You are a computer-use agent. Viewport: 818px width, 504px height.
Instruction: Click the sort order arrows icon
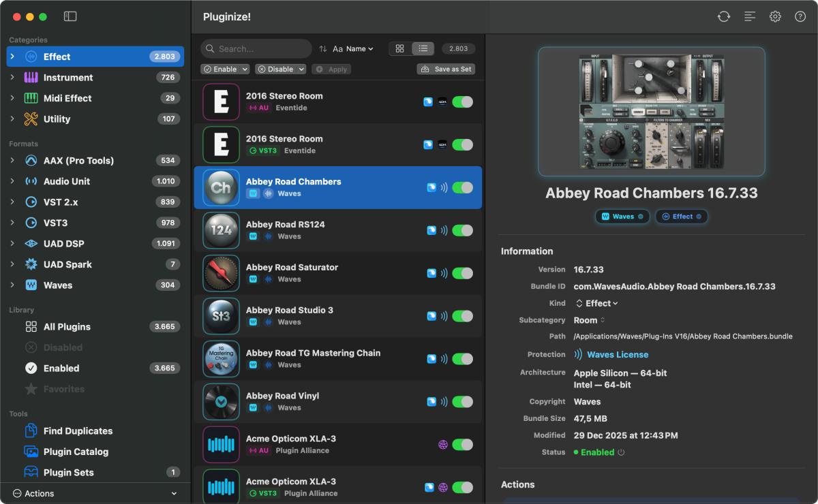coord(323,49)
